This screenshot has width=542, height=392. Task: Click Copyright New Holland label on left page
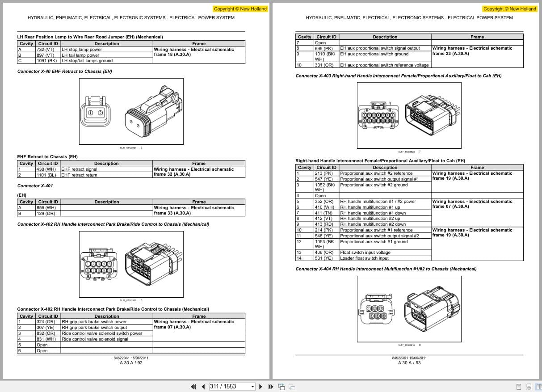[240, 8]
